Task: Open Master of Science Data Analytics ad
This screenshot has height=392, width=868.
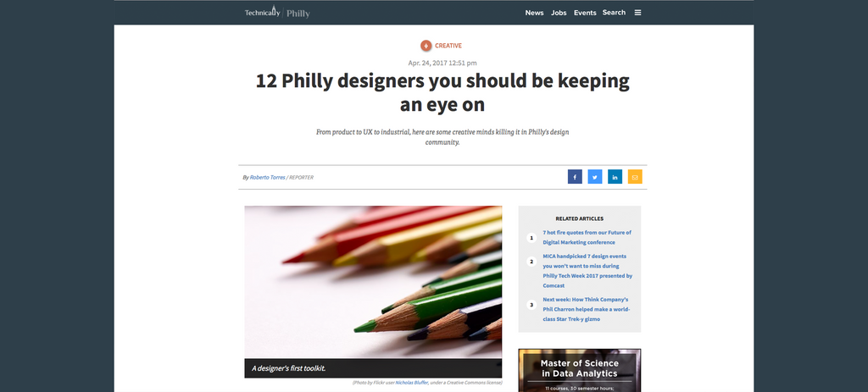Action: click(580, 371)
